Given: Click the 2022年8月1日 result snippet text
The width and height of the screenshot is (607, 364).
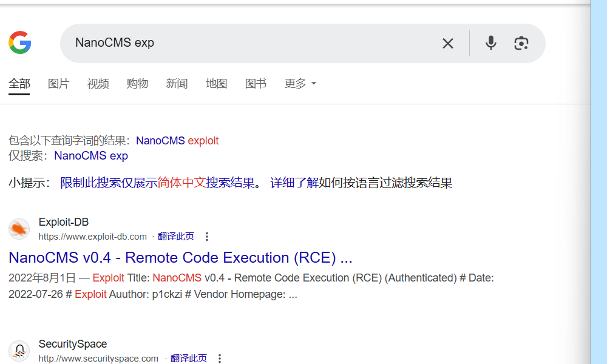Looking at the screenshot, I should (x=251, y=286).
